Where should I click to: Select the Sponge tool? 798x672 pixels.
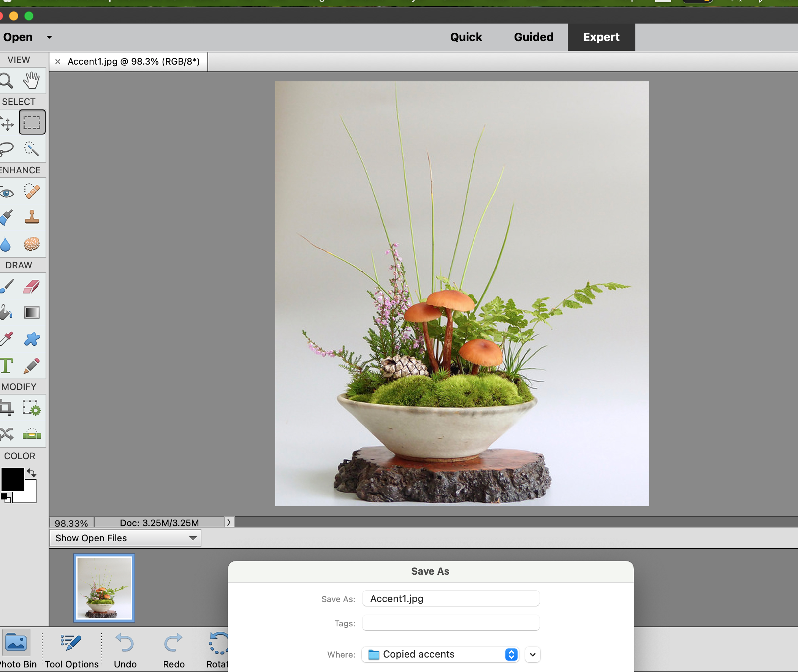pyautogui.click(x=32, y=244)
